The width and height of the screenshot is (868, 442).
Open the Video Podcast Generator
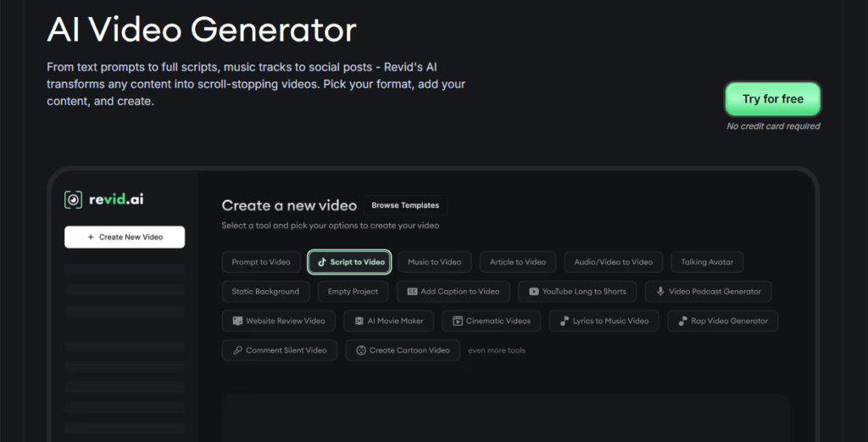[708, 291]
